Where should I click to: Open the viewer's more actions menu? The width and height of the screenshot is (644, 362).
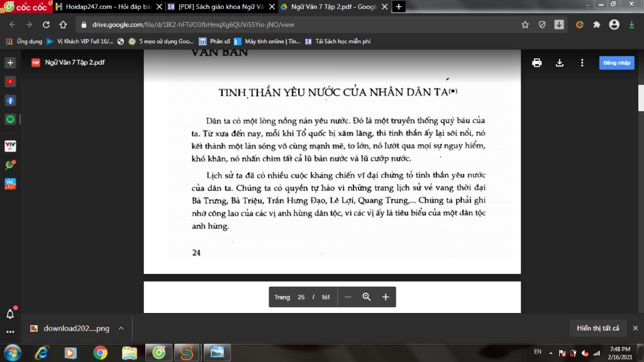[x=582, y=63]
